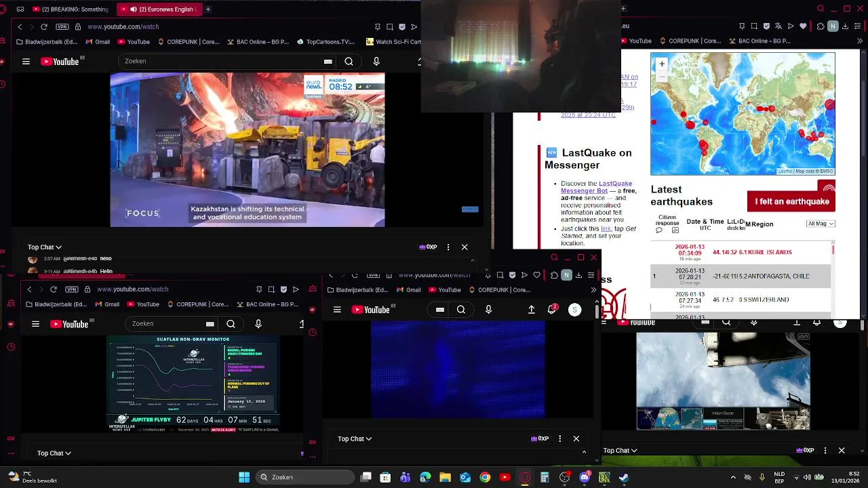
Task: Open Steam from the taskbar
Action: [x=624, y=477]
